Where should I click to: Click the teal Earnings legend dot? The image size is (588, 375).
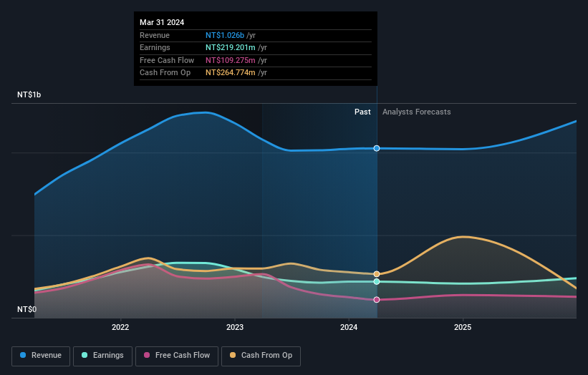click(x=85, y=355)
